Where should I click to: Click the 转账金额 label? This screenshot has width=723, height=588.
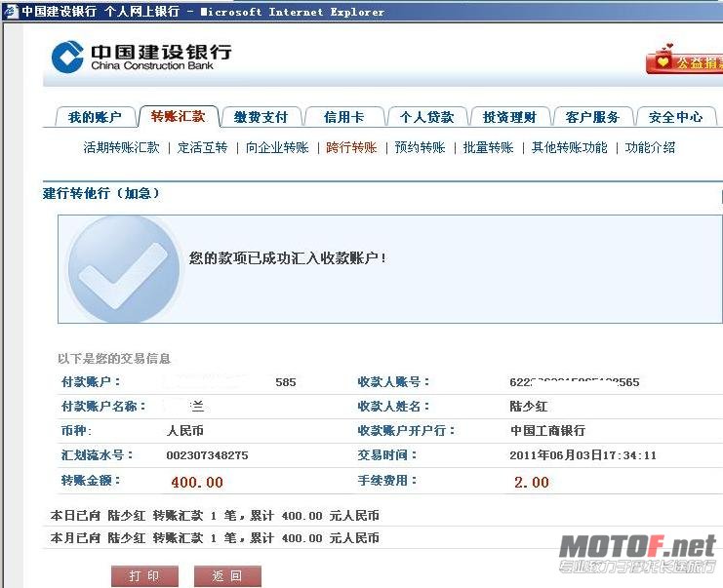point(91,480)
